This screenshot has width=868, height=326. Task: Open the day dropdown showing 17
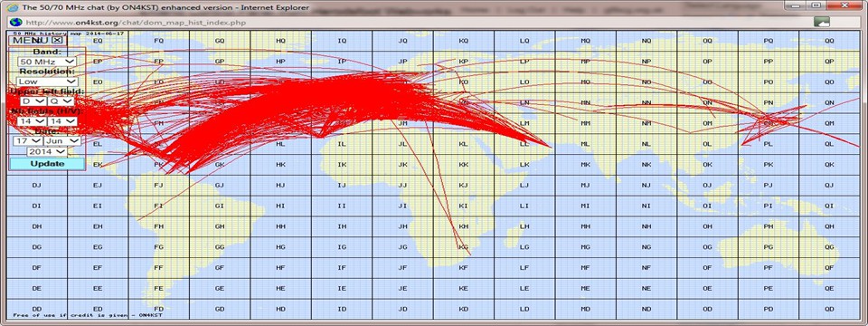point(28,141)
